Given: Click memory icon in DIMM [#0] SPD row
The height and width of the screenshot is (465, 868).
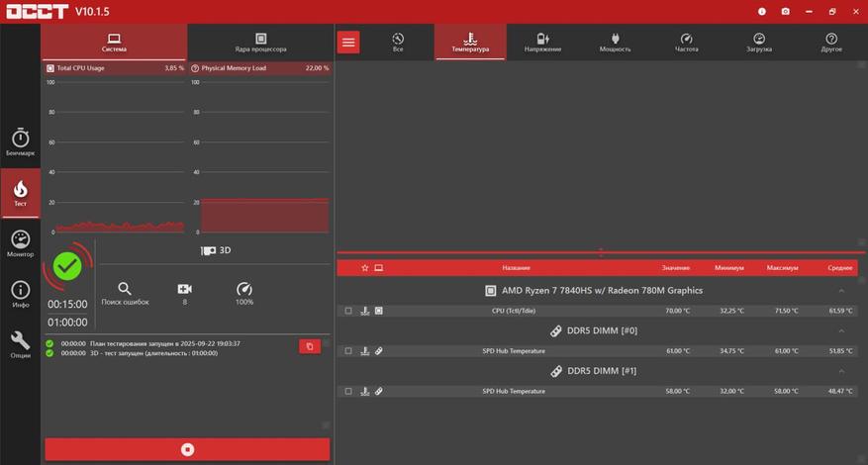Looking at the screenshot, I should tap(379, 350).
